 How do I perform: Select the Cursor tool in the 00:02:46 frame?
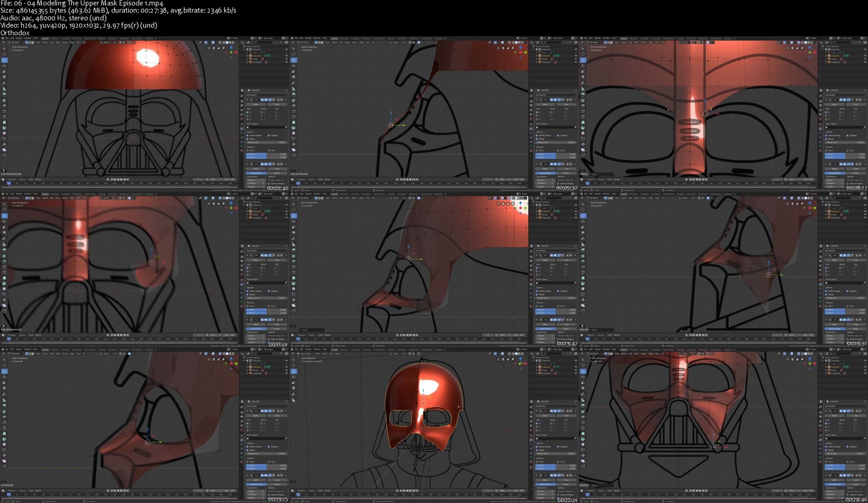(5, 54)
